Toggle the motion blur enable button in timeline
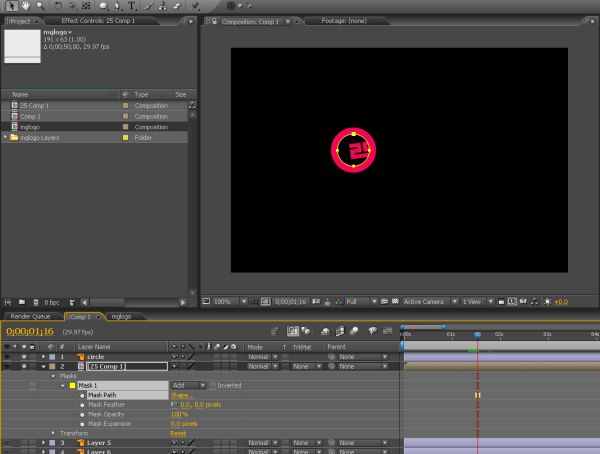Viewport: 600px width, 454px height. (354, 331)
